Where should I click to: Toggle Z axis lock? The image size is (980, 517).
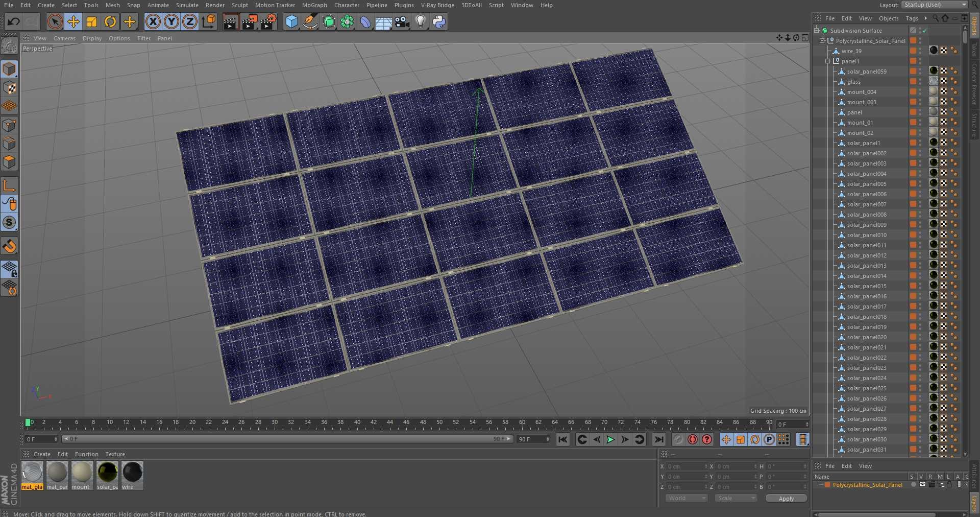190,21
